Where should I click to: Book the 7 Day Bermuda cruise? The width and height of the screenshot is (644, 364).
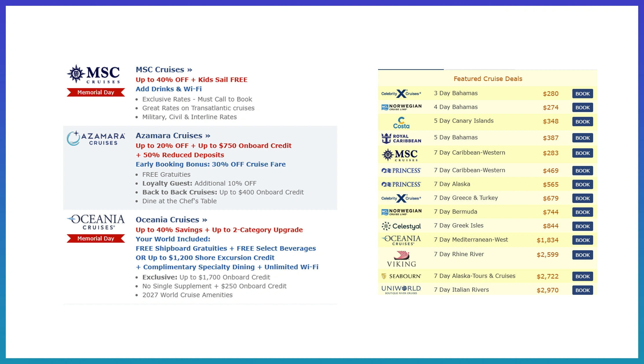pos(583,212)
